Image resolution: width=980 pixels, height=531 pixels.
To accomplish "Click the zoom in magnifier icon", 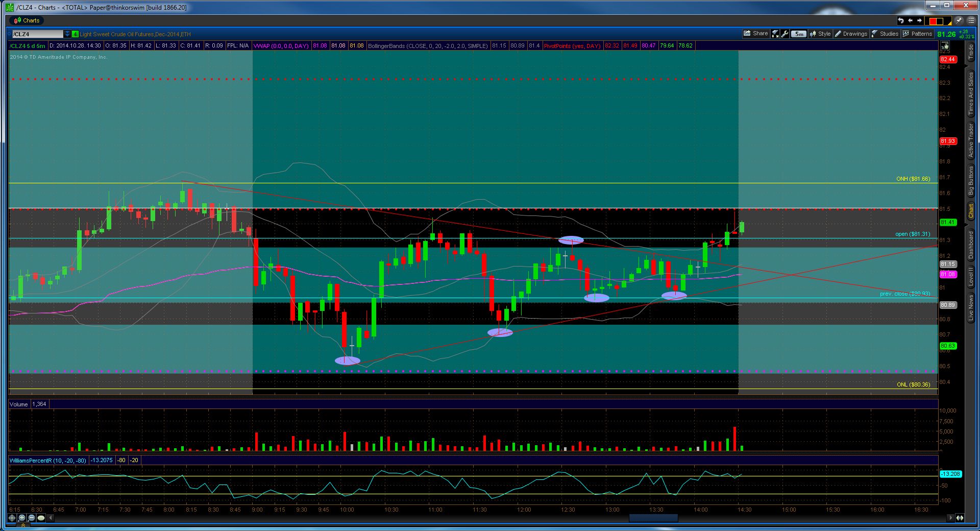I will pyautogui.click(x=22, y=518).
